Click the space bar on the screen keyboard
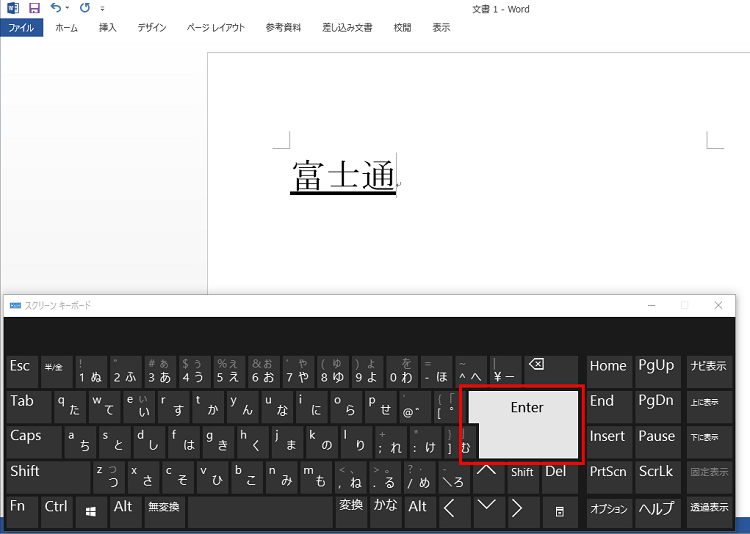 point(260,512)
